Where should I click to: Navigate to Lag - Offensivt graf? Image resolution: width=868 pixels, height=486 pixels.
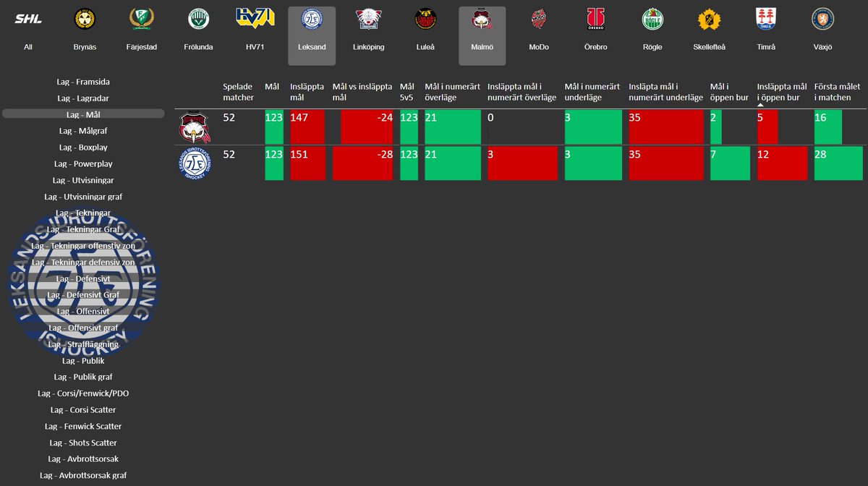coord(83,328)
